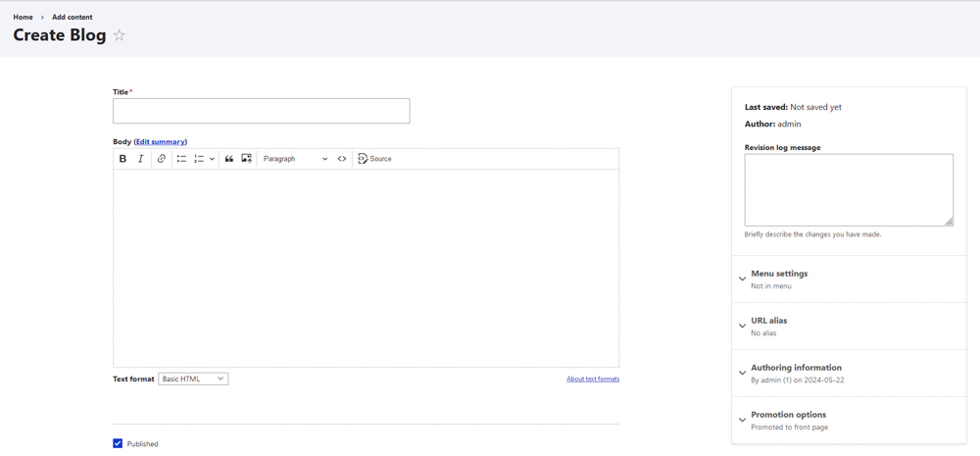Screen dimensions: 980x456
Task: Click the Edit summary link
Action: click(x=161, y=142)
